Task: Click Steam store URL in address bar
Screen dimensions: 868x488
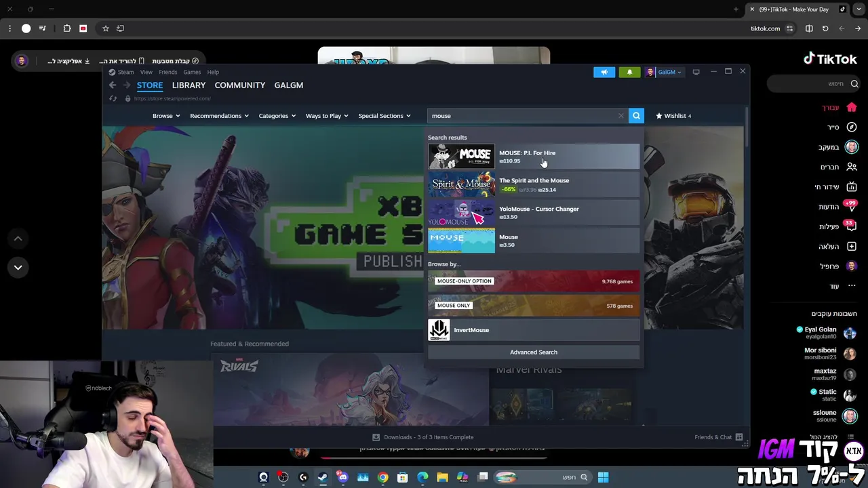Action: (172, 98)
